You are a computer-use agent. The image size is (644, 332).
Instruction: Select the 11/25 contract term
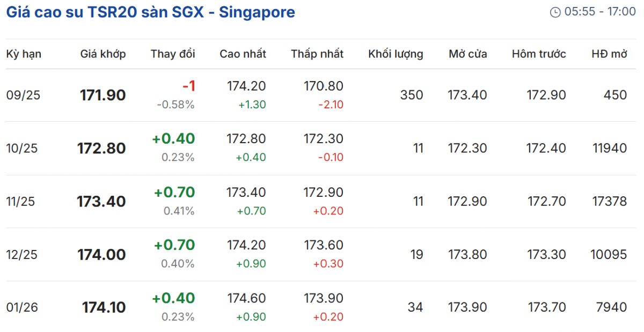(x=22, y=202)
